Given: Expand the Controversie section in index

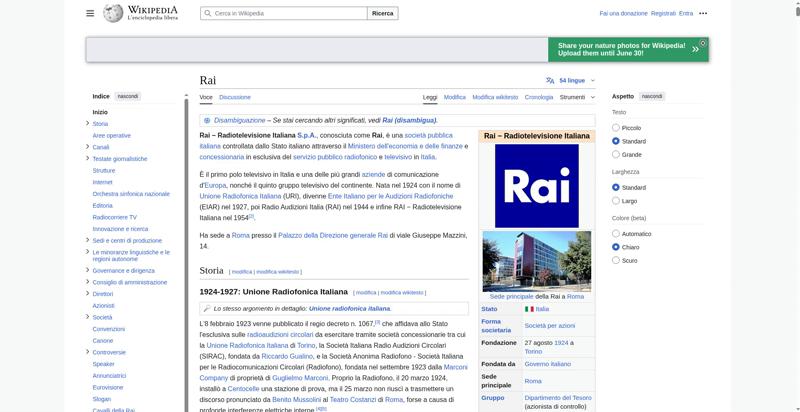Looking at the screenshot, I should (x=88, y=352).
